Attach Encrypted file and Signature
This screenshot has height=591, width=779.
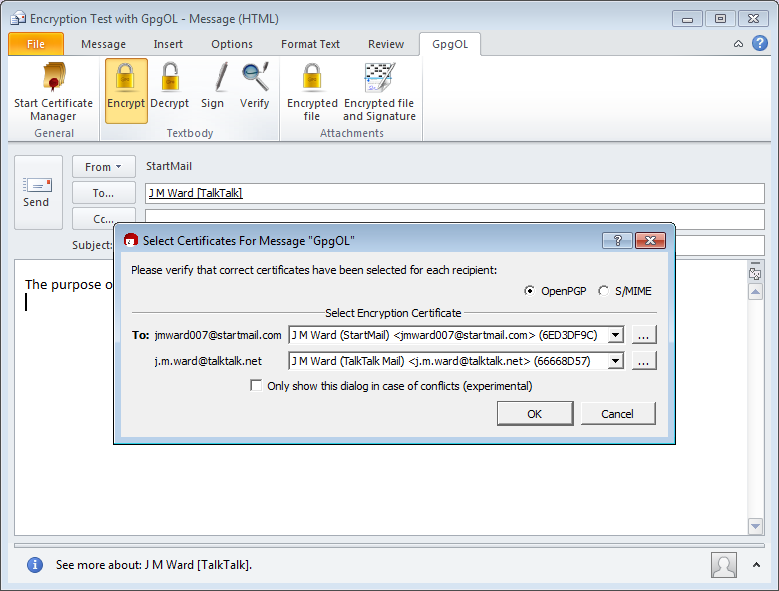click(x=379, y=92)
